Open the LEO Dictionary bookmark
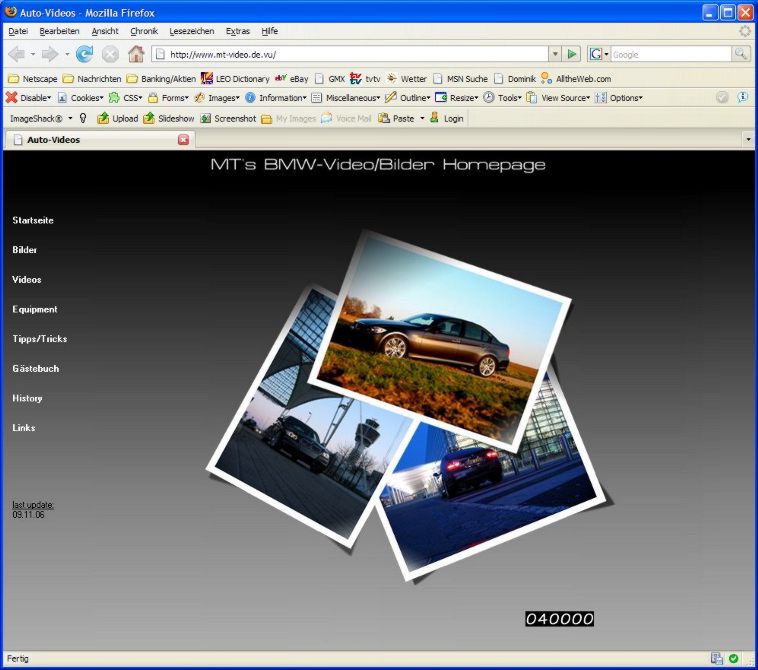758x670 pixels. [235, 78]
